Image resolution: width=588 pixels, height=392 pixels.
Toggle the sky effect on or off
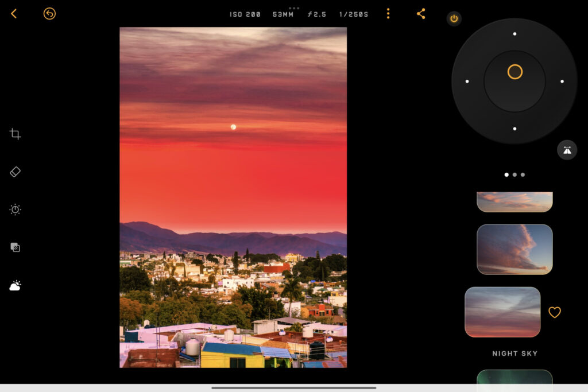tap(454, 18)
